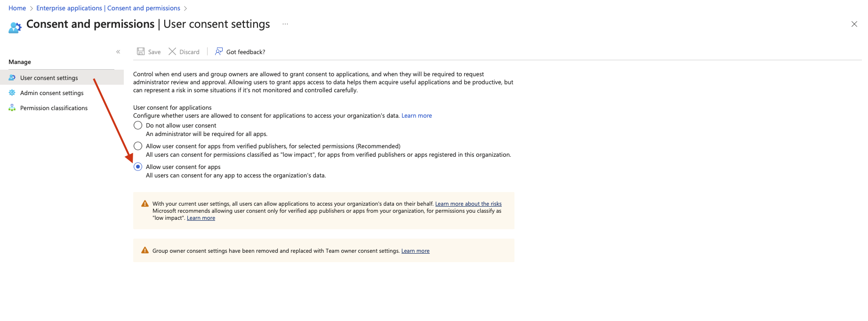Open the ellipsis more options menu

[285, 24]
